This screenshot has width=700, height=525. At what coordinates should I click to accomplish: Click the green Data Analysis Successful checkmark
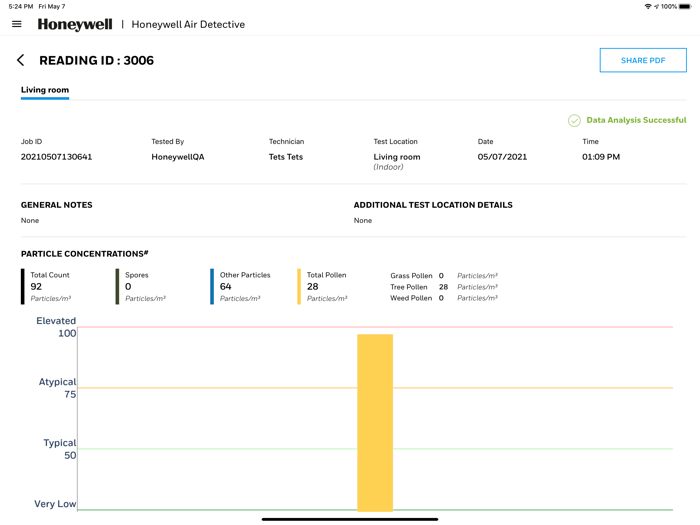[x=574, y=121]
